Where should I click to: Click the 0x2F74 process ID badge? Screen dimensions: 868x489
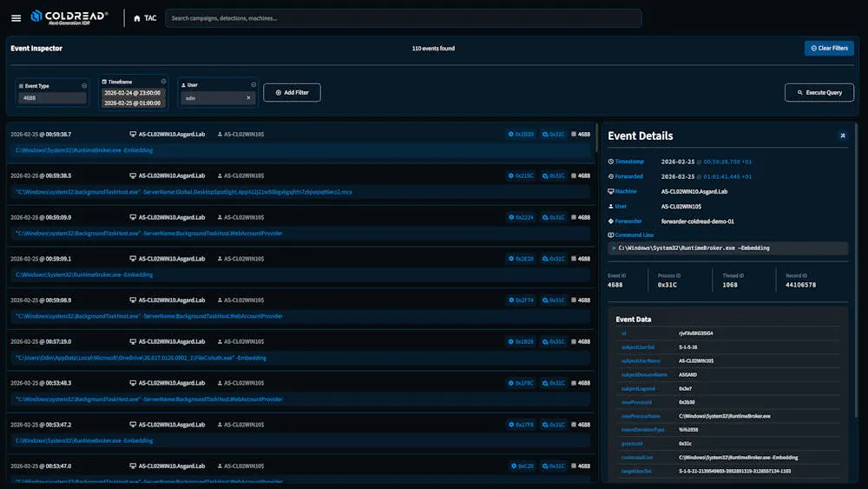[521, 301]
